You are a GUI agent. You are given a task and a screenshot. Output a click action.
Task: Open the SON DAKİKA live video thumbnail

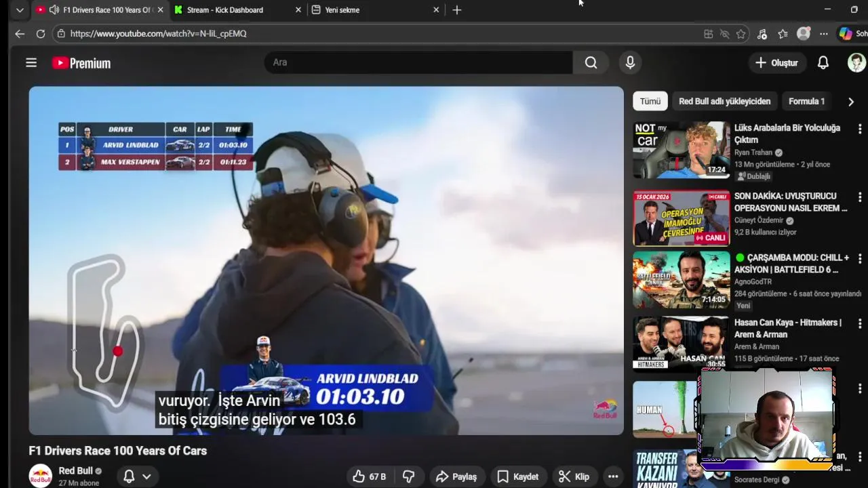tap(681, 218)
